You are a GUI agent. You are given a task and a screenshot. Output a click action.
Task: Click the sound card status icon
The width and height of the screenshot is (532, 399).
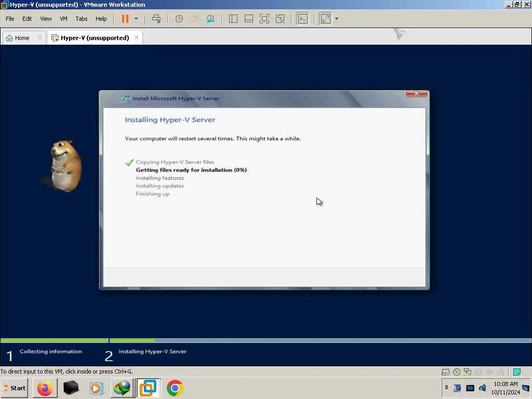click(489, 372)
